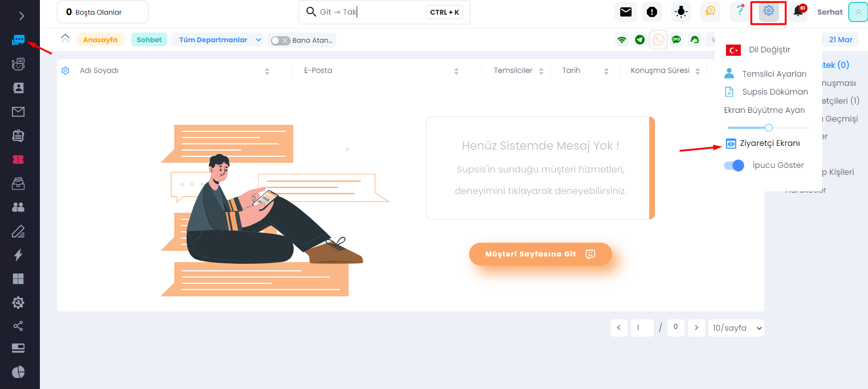Open the 10/sayfa page size dropdown
Screen dimensions: 868x389
(736, 328)
